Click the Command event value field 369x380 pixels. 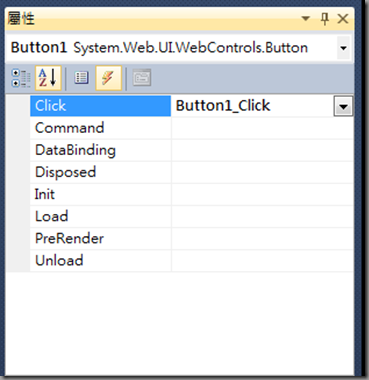click(262, 128)
